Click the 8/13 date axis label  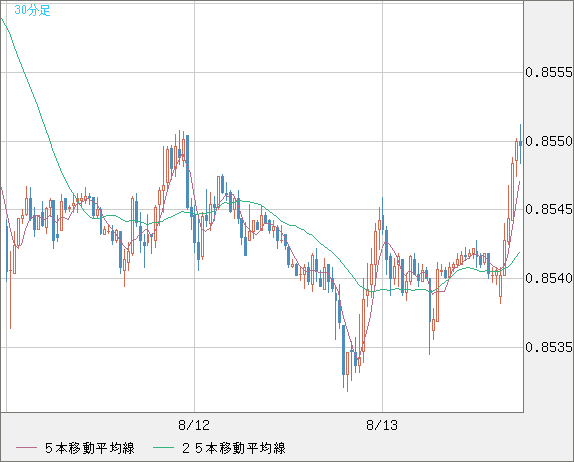[x=382, y=425]
